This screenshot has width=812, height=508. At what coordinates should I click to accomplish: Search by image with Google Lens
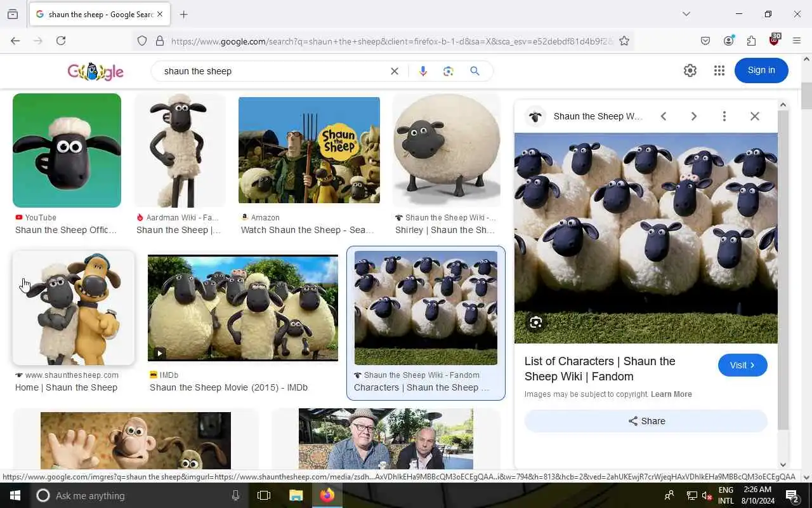pyautogui.click(x=449, y=71)
